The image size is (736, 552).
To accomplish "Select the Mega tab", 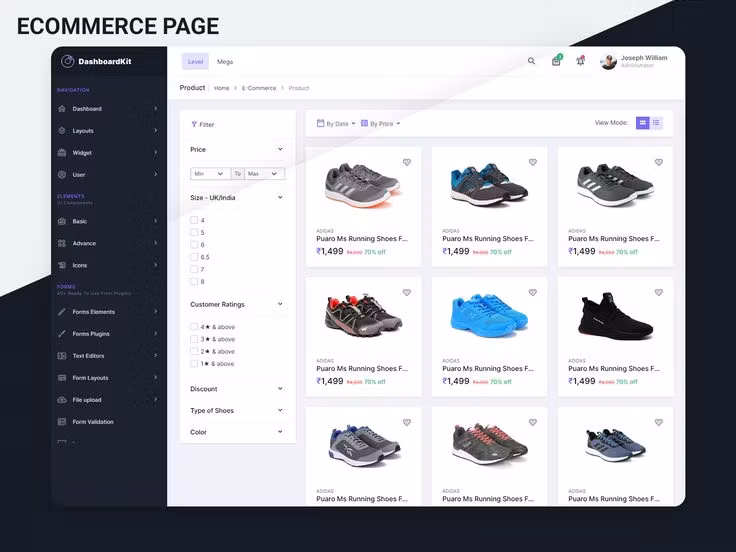I will point(225,62).
